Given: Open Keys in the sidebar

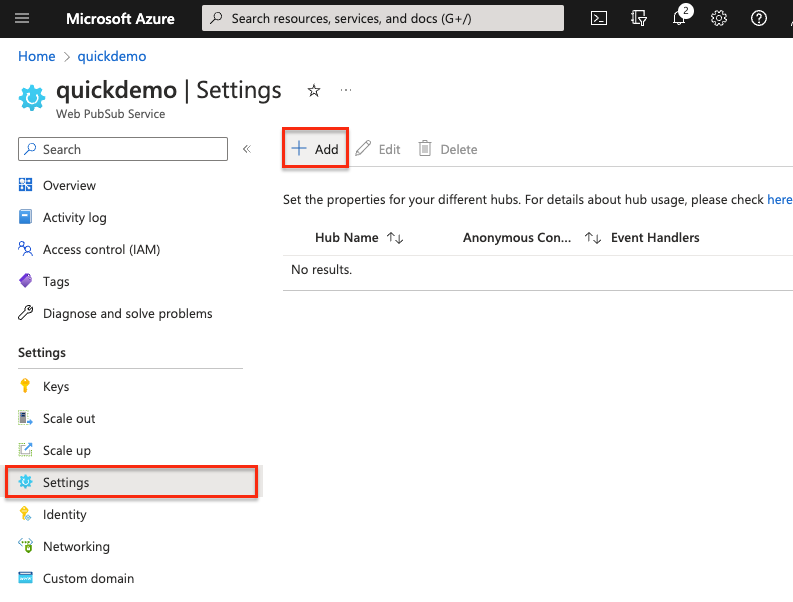Looking at the screenshot, I should [x=56, y=386].
